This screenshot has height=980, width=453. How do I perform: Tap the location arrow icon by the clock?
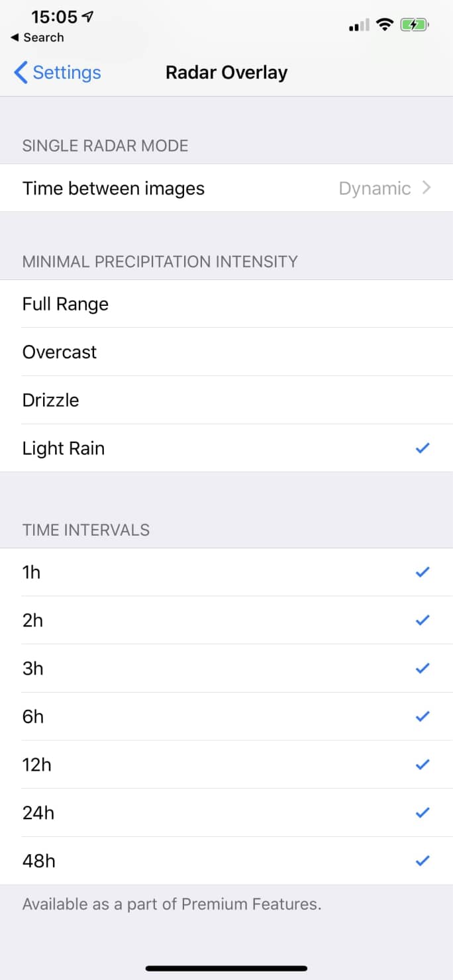tap(87, 17)
